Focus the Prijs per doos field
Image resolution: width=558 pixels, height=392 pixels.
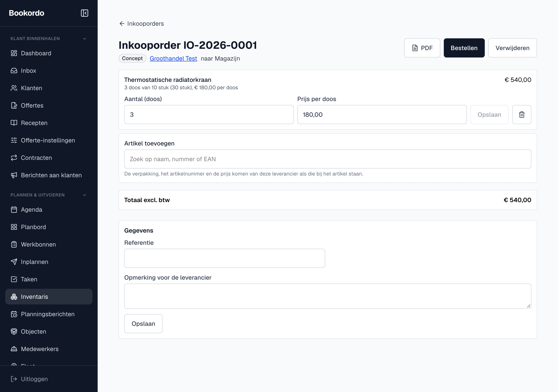(x=382, y=115)
